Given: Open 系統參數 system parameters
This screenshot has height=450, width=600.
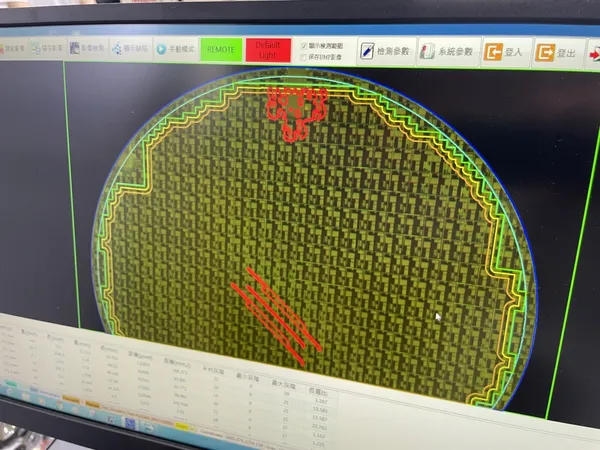Looking at the screenshot, I should (447, 52).
